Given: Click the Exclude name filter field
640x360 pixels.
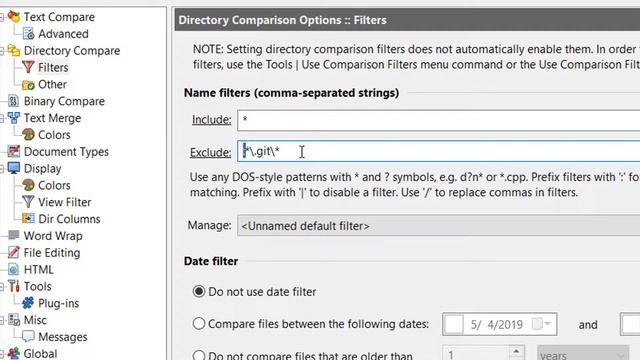Looking at the screenshot, I should (x=438, y=151).
